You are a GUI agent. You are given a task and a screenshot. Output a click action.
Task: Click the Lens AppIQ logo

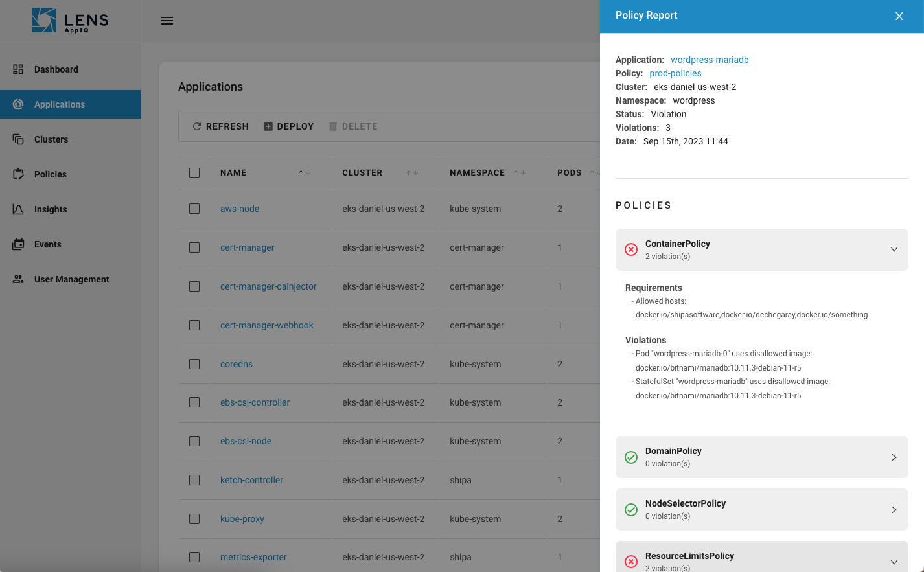pos(70,21)
